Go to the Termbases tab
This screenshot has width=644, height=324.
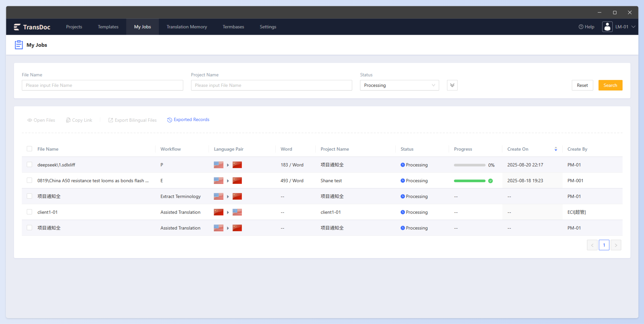tap(233, 27)
